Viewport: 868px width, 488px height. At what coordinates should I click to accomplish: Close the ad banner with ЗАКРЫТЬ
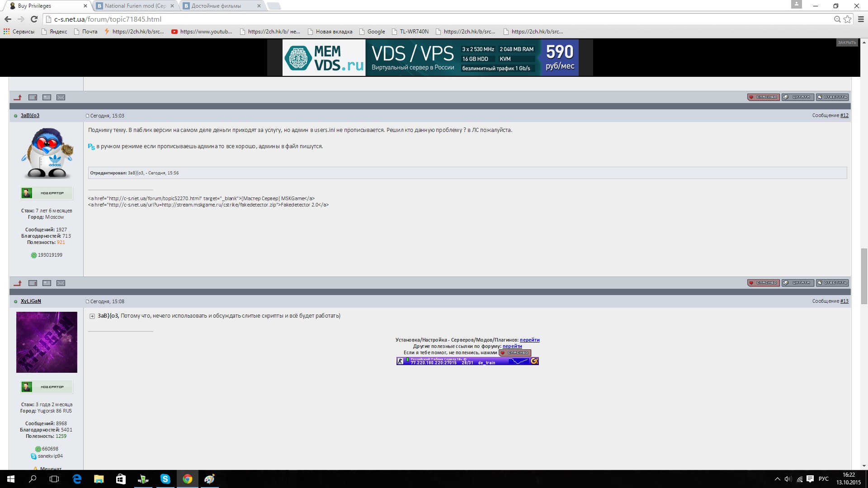(847, 42)
